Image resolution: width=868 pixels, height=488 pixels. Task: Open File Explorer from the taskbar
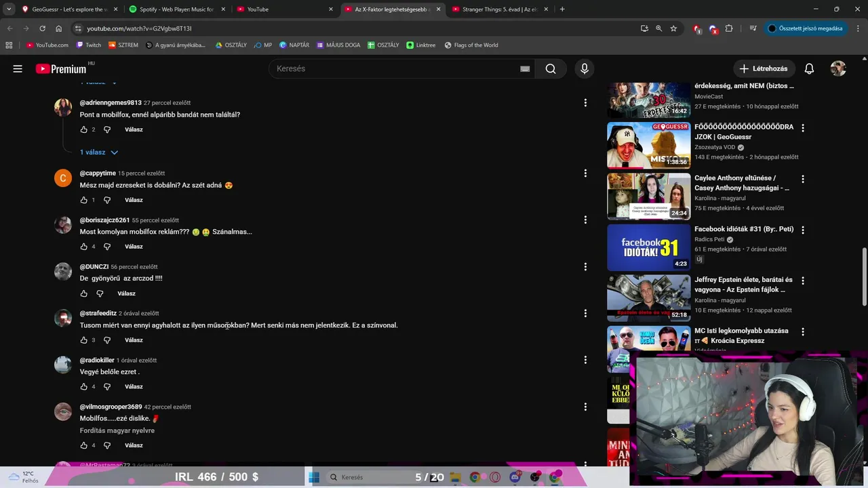[x=456, y=477]
